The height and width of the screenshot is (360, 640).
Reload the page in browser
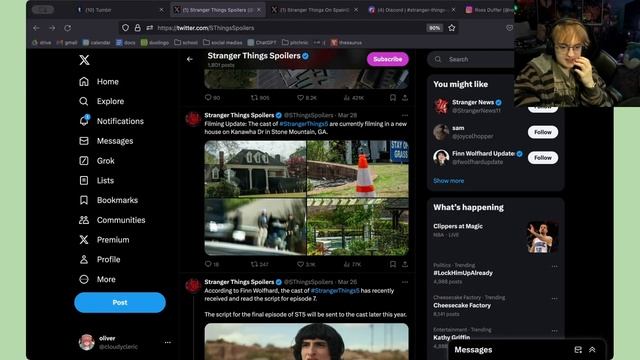[x=68, y=28]
